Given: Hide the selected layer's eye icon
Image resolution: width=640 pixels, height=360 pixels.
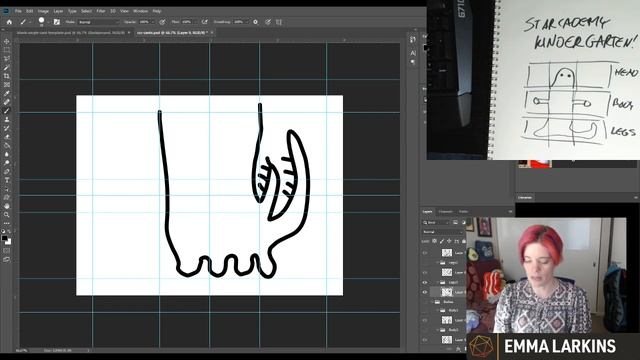Looking at the screenshot, I should coord(425,292).
